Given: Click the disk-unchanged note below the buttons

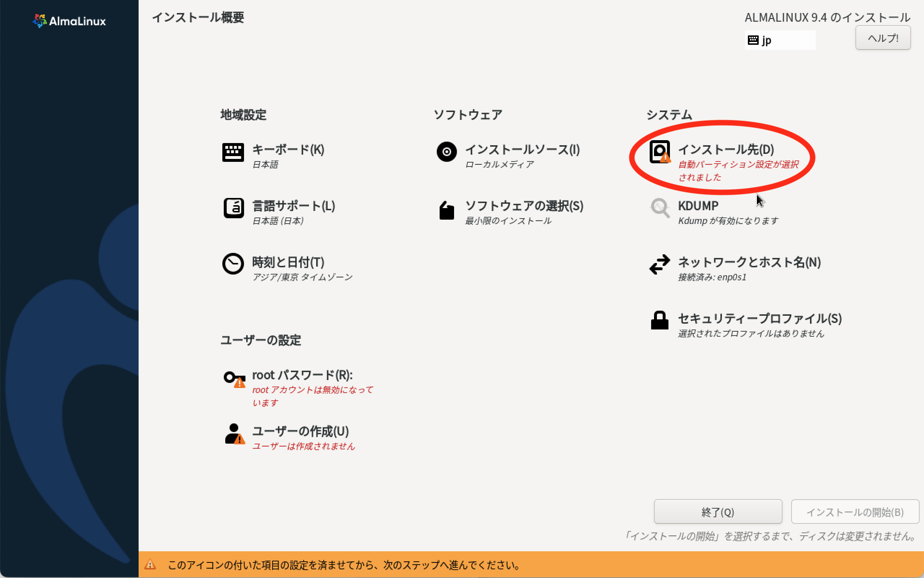Looking at the screenshot, I should coord(770,536).
